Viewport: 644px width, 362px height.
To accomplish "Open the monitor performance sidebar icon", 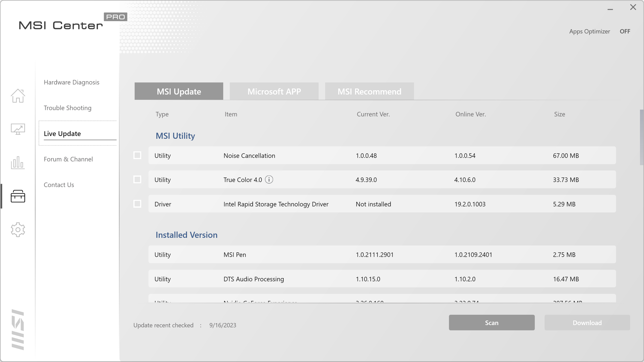I will pos(18,129).
